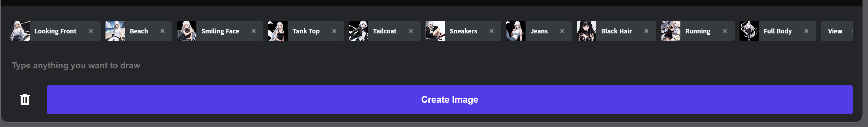
Task: Click the Full Body tag thumbnail
Action: pos(749,31)
